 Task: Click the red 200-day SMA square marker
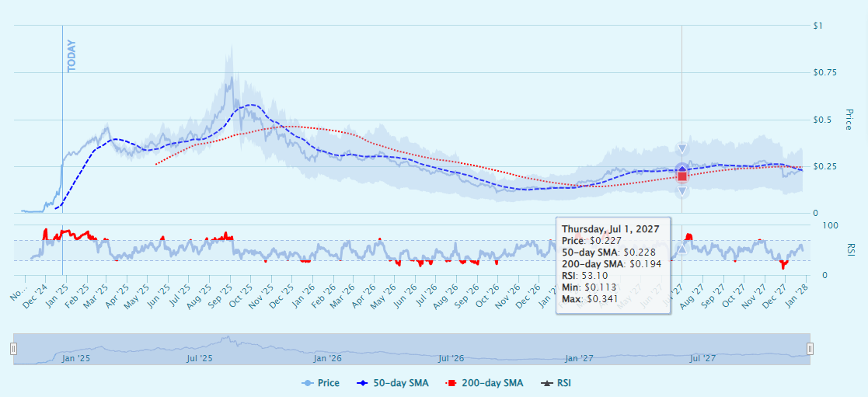(682, 176)
